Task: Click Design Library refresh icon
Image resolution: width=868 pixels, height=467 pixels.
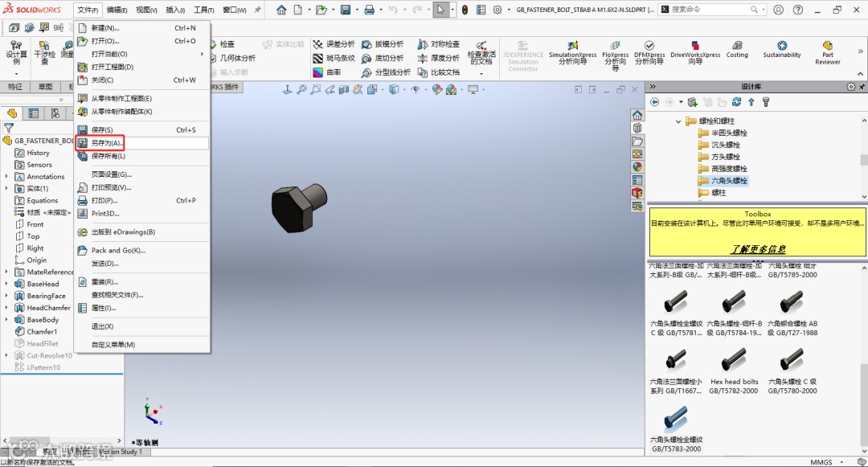Action: tap(736, 102)
